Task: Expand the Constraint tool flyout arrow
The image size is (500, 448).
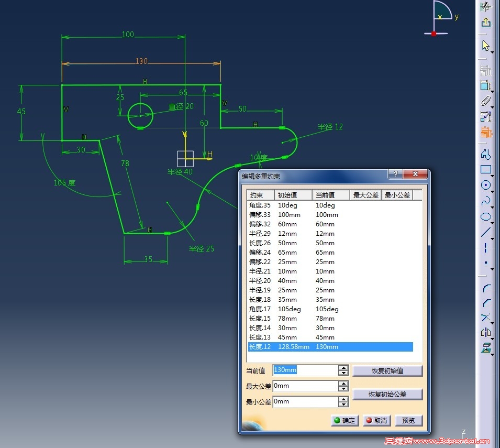Action: pos(492,92)
